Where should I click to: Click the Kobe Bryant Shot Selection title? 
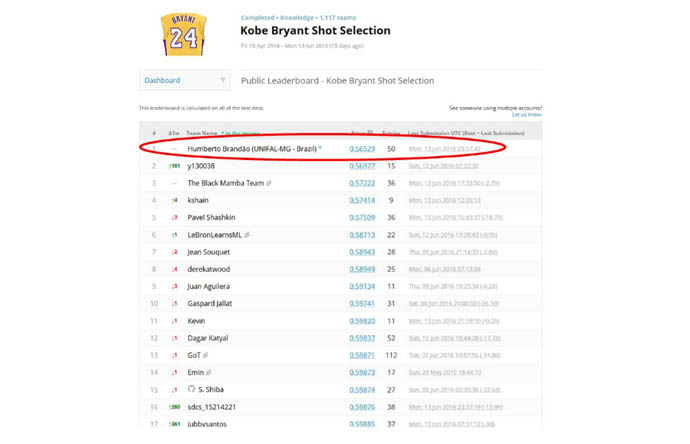click(x=315, y=31)
